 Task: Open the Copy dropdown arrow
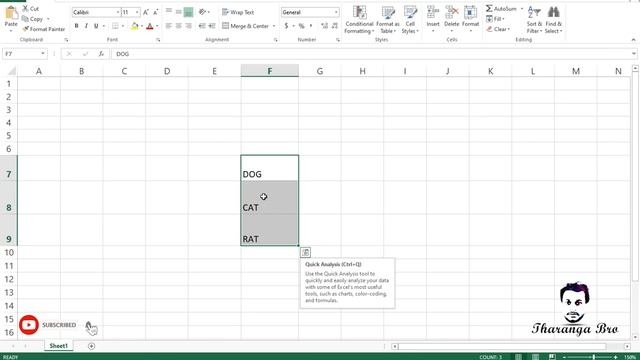[x=48, y=19]
